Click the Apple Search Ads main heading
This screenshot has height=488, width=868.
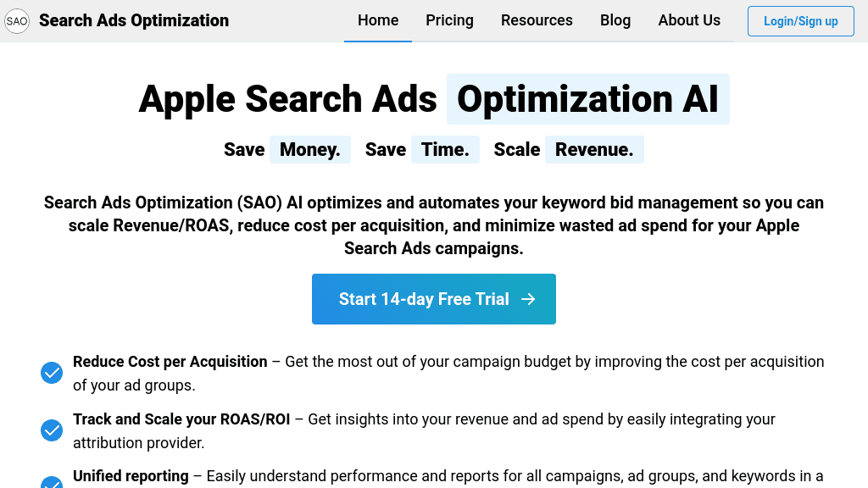click(x=288, y=99)
